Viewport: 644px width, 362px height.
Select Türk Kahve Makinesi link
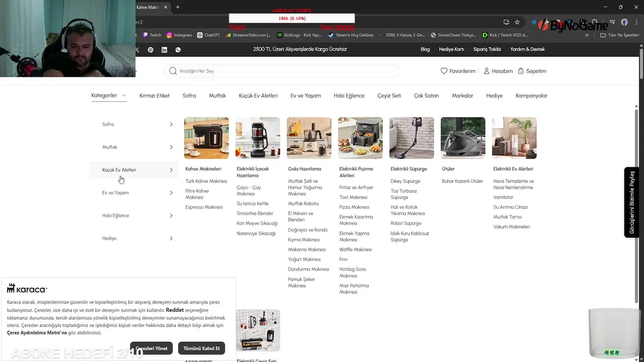(x=206, y=181)
